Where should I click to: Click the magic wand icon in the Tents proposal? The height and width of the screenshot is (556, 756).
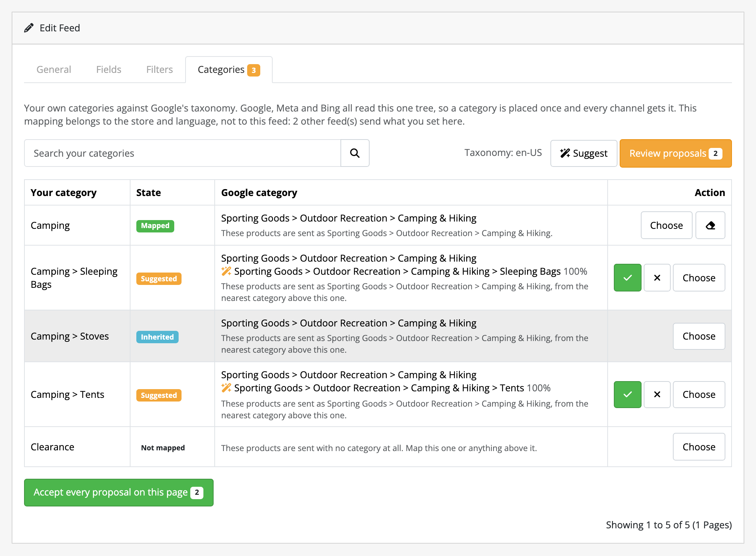226,388
